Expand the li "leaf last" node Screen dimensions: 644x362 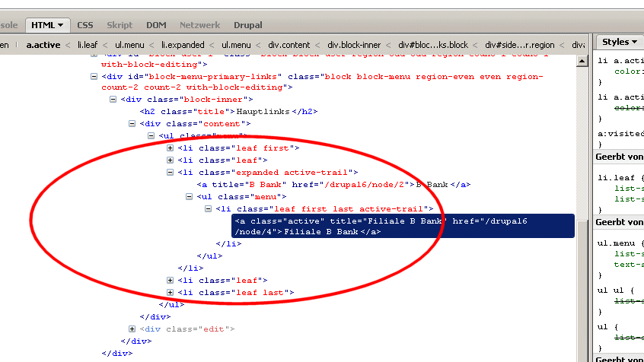click(x=171, y=293)
